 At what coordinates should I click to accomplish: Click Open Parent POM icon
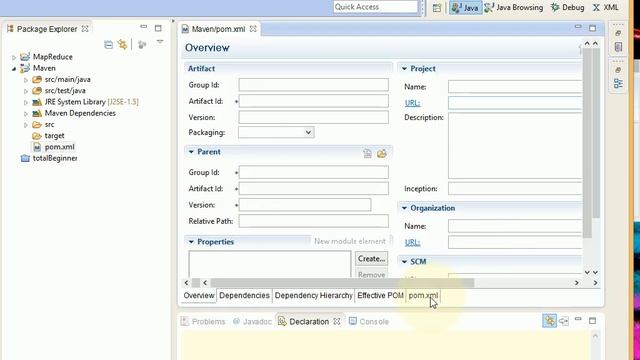point(382,153)
